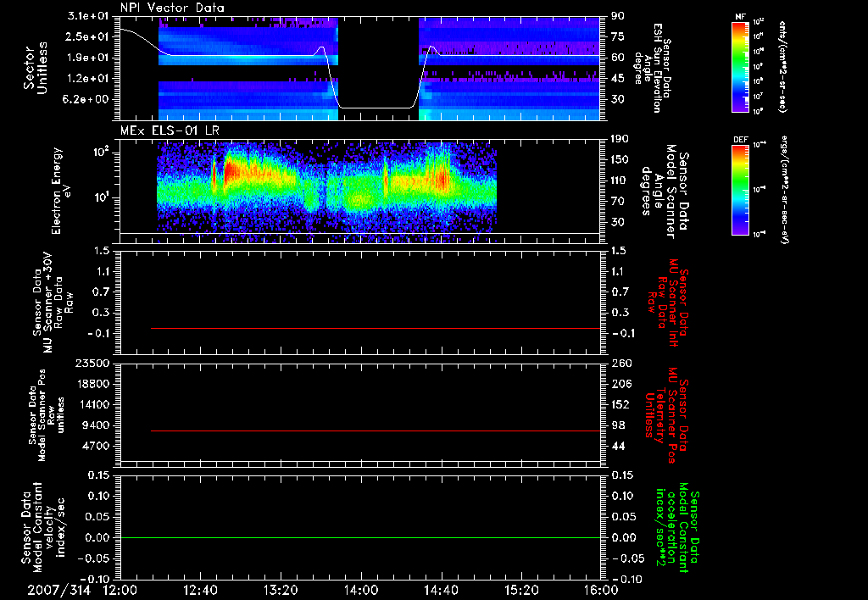Image resolution: width=868 pixels, height=600 pixels.
Task: Click the '4700' scanner position tick
Action: (96, 446)
